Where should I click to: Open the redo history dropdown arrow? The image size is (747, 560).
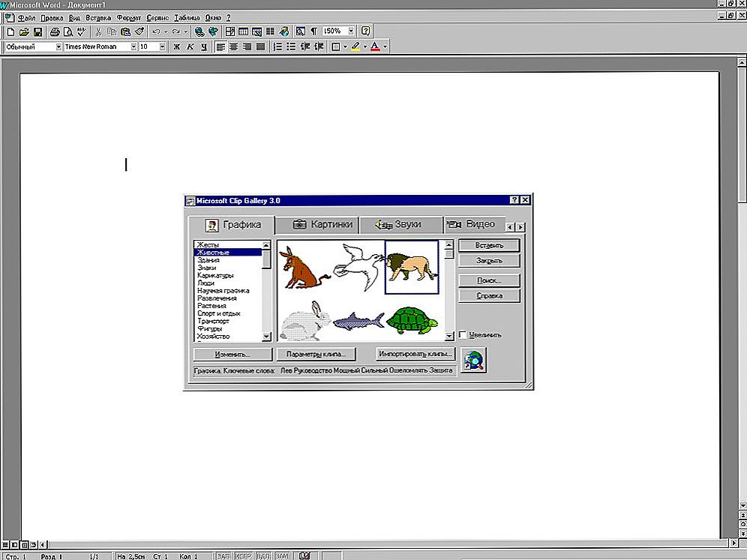186,32
